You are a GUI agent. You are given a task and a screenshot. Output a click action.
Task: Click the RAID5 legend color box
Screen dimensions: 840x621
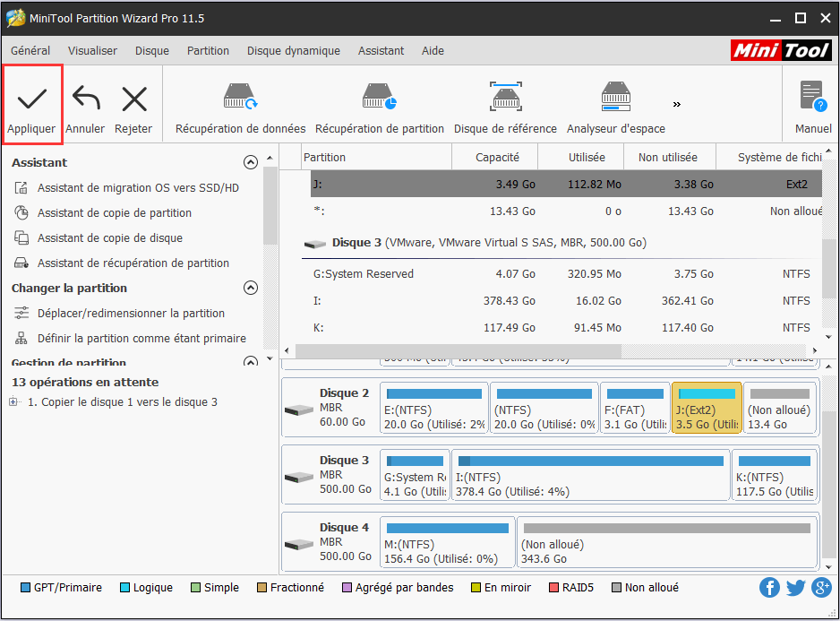(554, 588)
